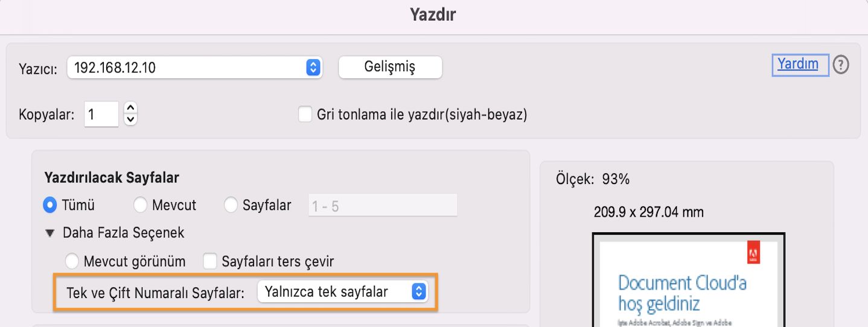Click the Ölçek 93% scale label
The height and width of the screenshot is (327, 868).
coord(592,179)
